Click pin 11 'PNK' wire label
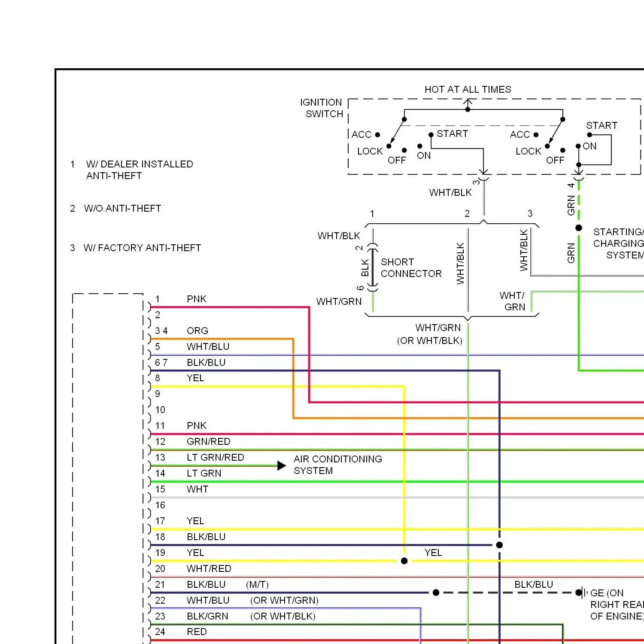The width and height of the screenshot is (644, 644). [x=197, y=425]
